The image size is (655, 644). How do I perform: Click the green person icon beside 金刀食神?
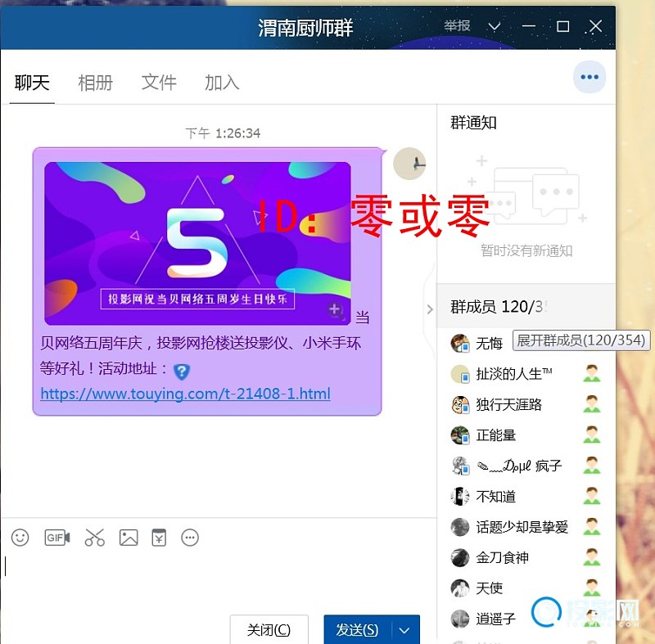pos(592,557)
